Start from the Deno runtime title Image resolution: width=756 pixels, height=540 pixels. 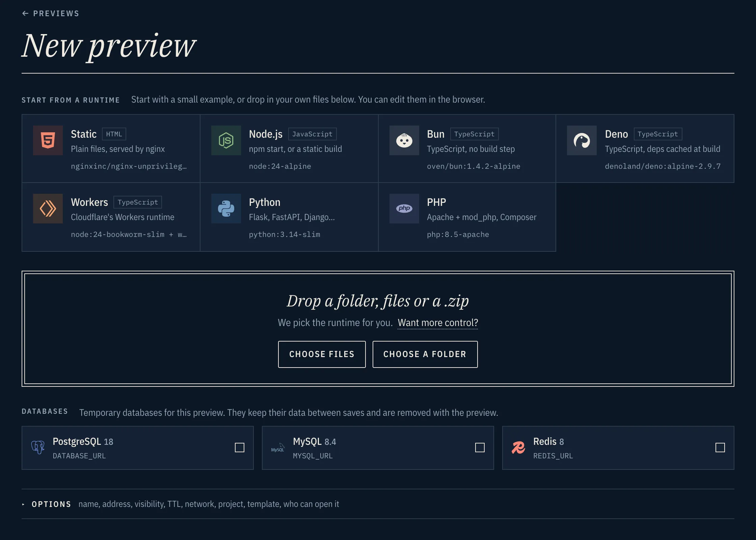616,134
